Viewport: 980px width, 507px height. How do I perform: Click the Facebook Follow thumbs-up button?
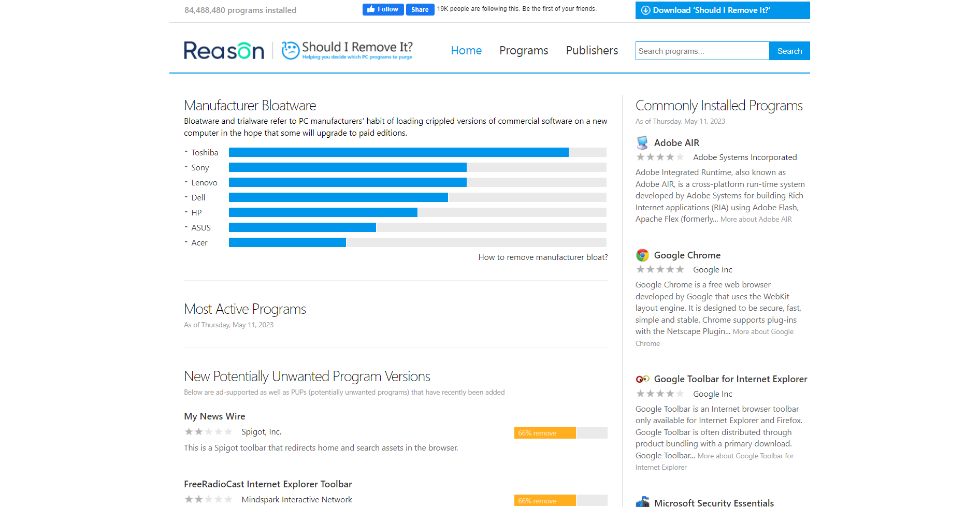383,9
